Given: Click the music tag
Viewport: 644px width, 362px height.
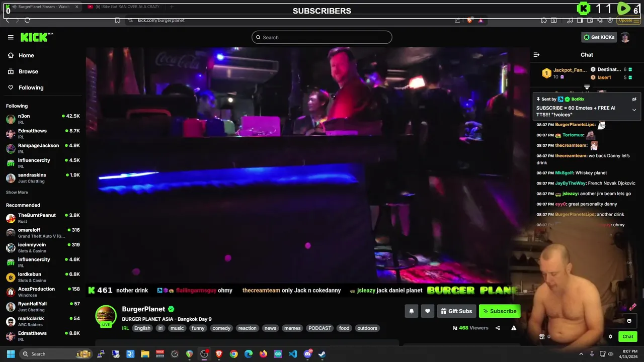Looking at the screenshot, I should coord(177,328).
